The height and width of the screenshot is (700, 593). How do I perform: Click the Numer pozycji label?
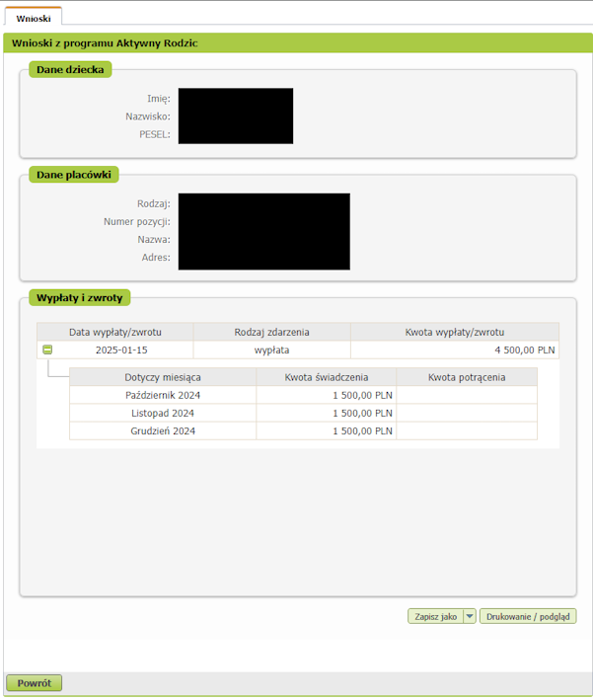point(137,221)
